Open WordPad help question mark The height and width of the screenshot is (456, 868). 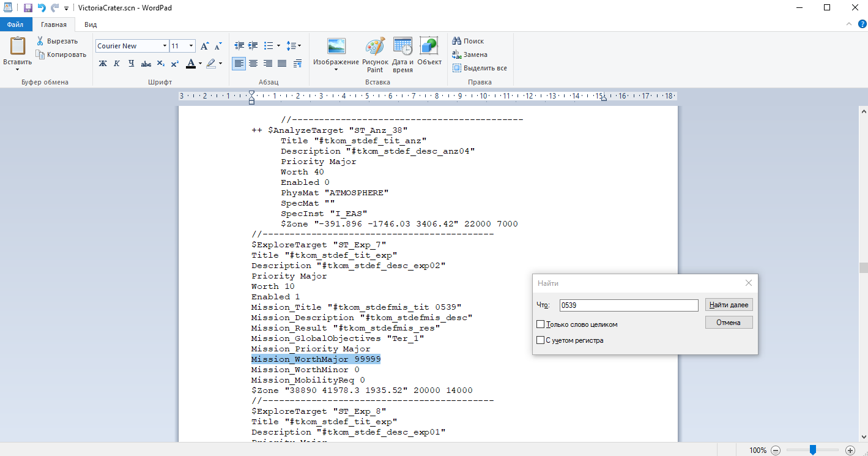(x=862, y=24)
